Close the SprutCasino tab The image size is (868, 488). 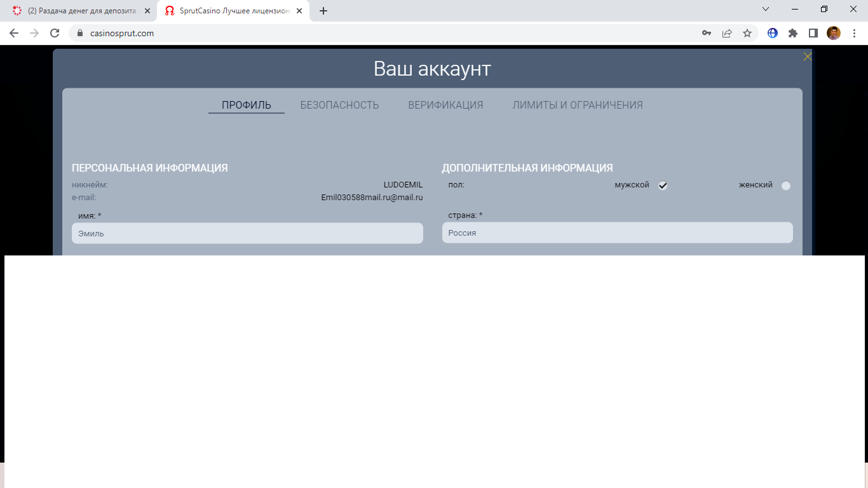click(x=299, y=11)
